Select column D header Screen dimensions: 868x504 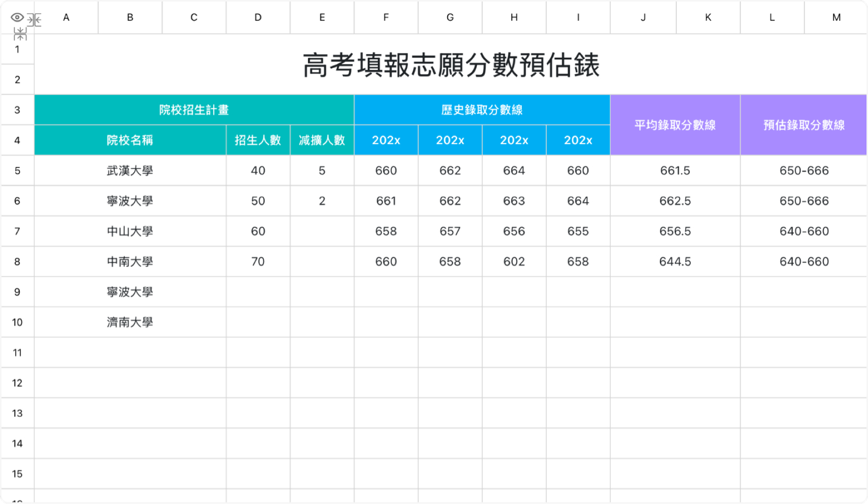[258, 17]
